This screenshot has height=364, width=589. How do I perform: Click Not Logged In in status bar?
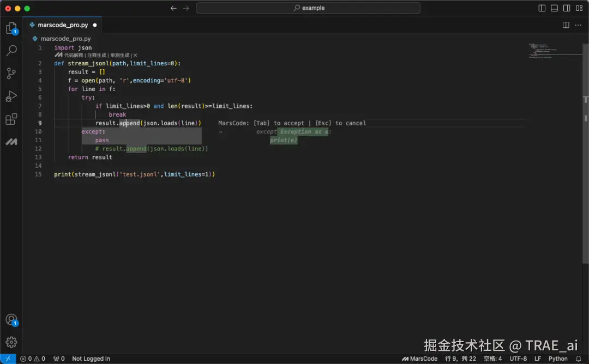tap(91, 359)
